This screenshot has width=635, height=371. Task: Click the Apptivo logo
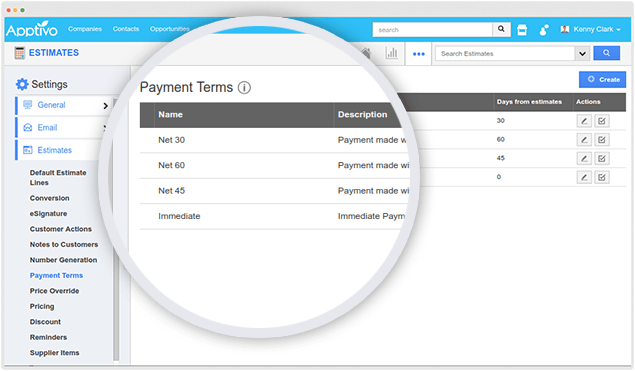click(x=32, y=29)
